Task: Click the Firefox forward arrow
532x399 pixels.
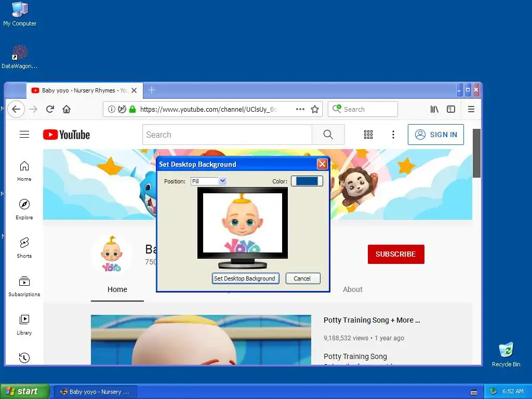Action: click(x=33, y=109)
